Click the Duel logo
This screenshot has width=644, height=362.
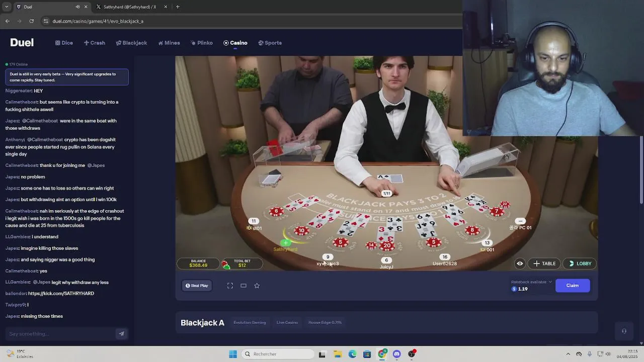click(22, 43)
